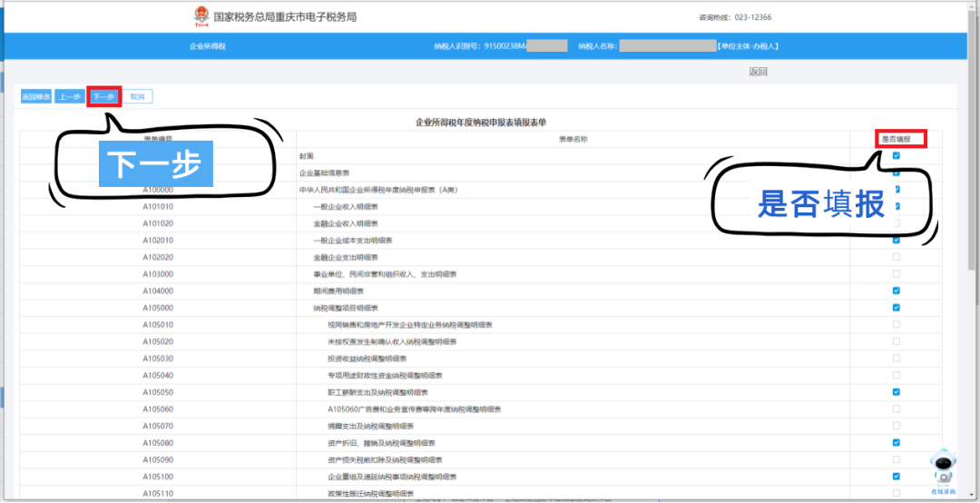Uncheck the A104000 期间费用明细表 checkbox
This screenshot has width=980, height=503.
point(897,291)
